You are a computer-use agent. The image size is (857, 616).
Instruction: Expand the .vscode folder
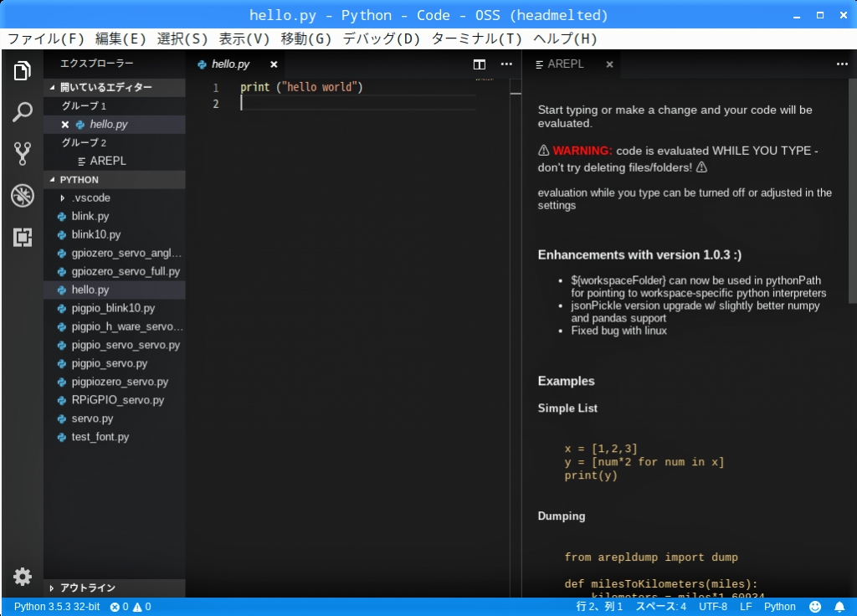(x=62, y=198)
